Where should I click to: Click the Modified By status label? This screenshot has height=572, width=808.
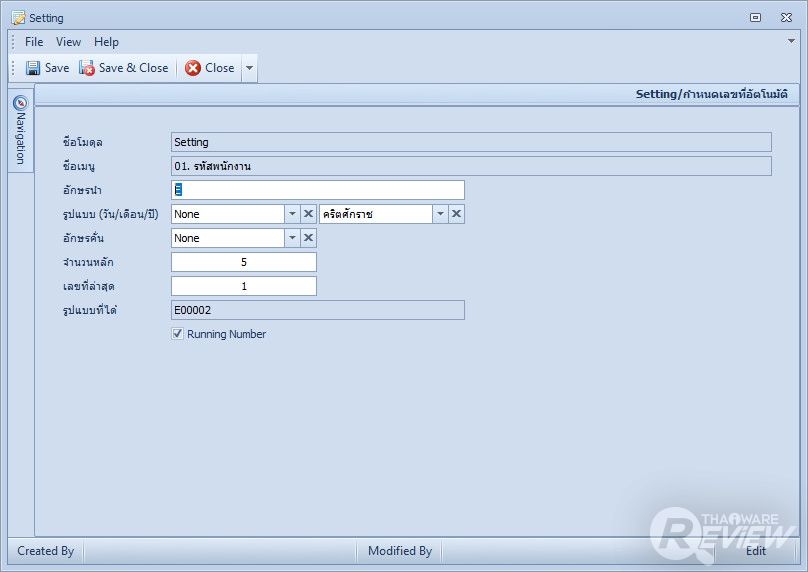pyautogui.click(x=400, y=551)
